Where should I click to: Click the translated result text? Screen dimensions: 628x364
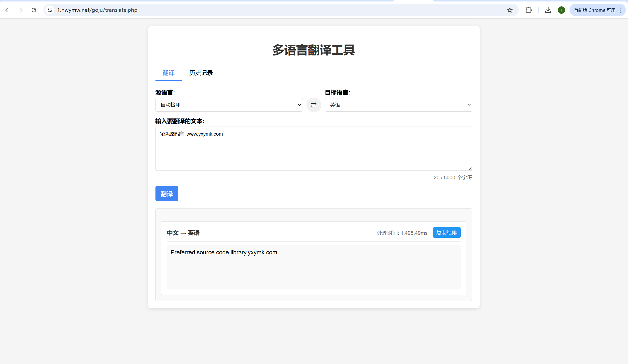coord(224,252)
